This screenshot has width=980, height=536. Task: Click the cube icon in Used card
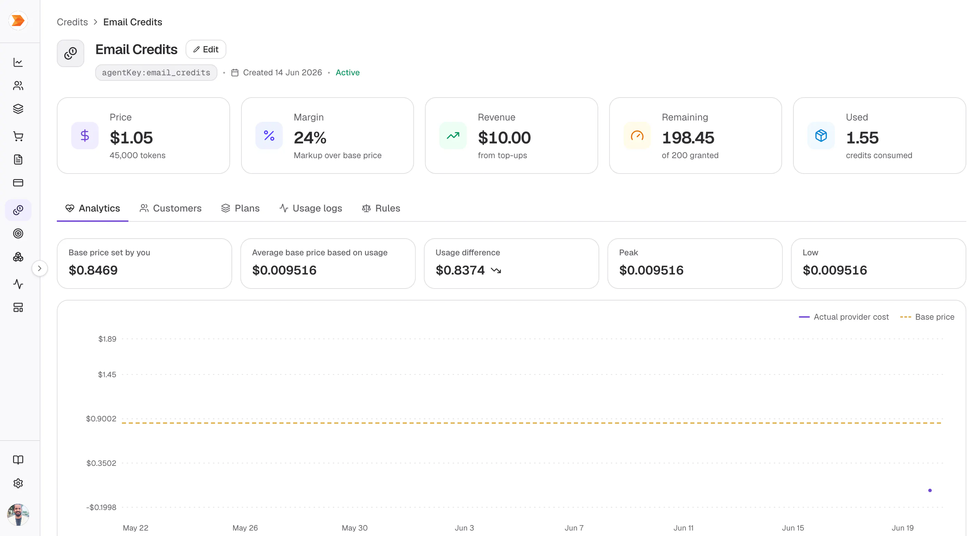pyautogui.click(x=821, y=136)
